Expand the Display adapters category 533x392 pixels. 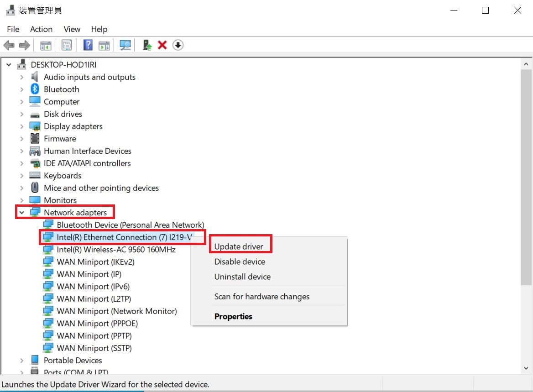[x=21, y=126]
